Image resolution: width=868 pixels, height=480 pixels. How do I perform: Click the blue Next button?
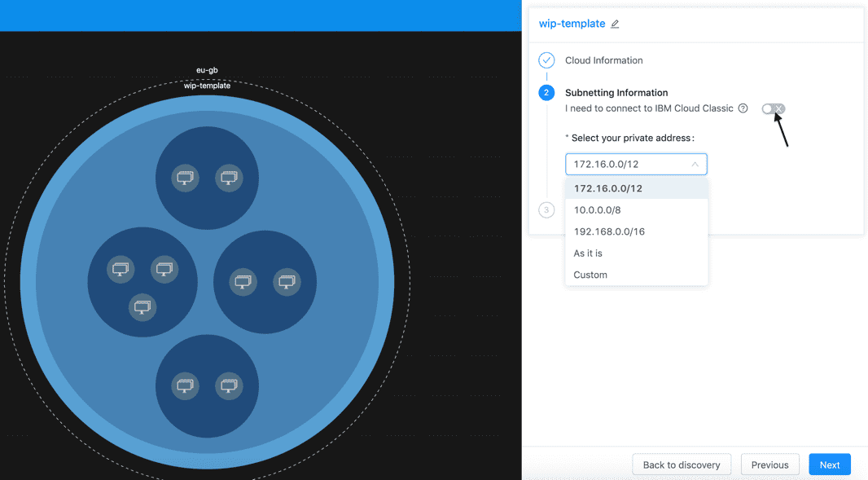click(x=829, y=465)
